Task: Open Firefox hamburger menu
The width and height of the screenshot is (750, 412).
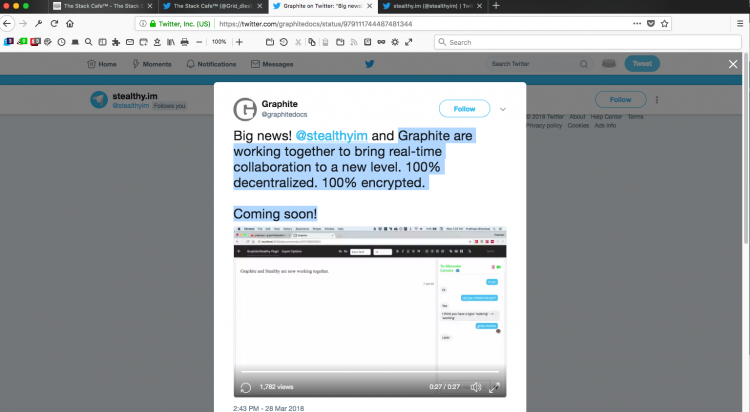Action: (x=739, y=23)
